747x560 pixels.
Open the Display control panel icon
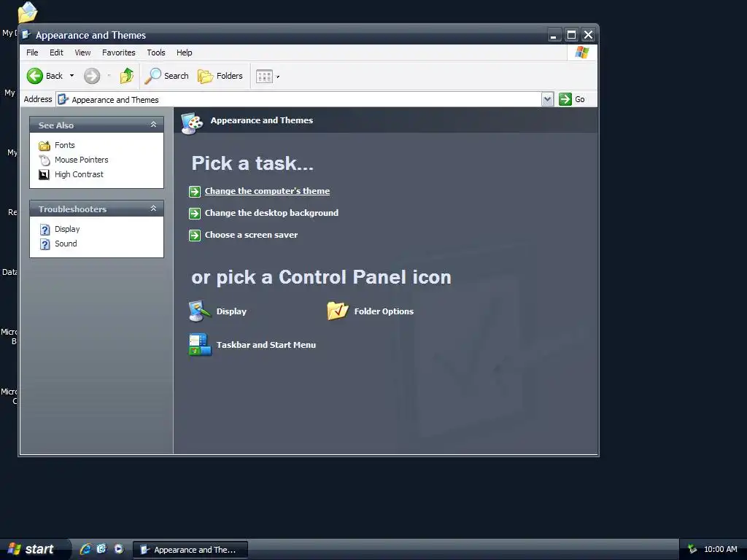coord(200,311)
